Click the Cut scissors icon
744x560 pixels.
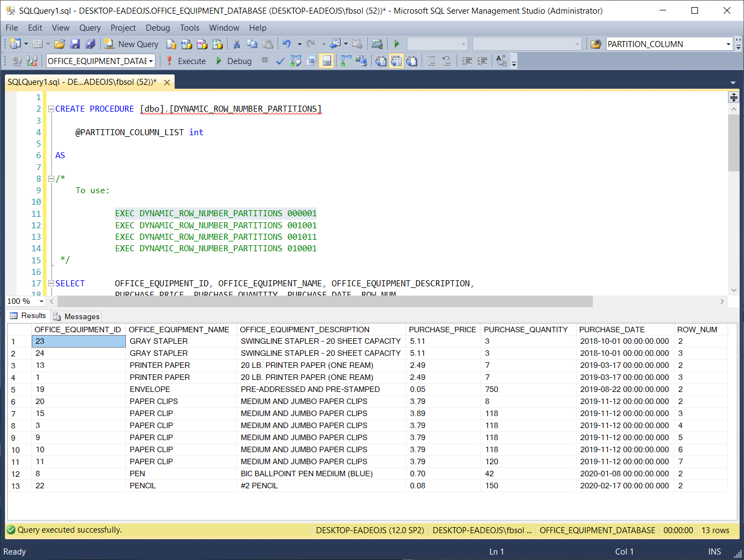click(x=237, y=44)
